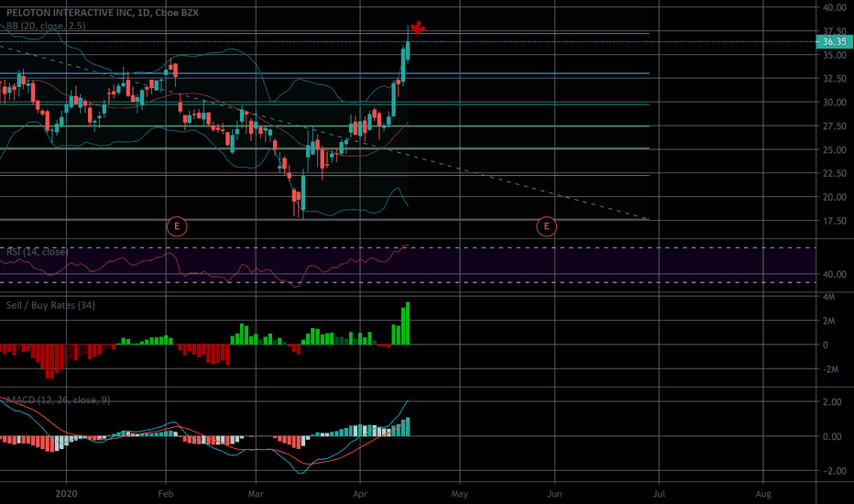Select the Sell / Buy Rates (34) indicator label
Screen dimensions: 854x504
pos(50,305)
